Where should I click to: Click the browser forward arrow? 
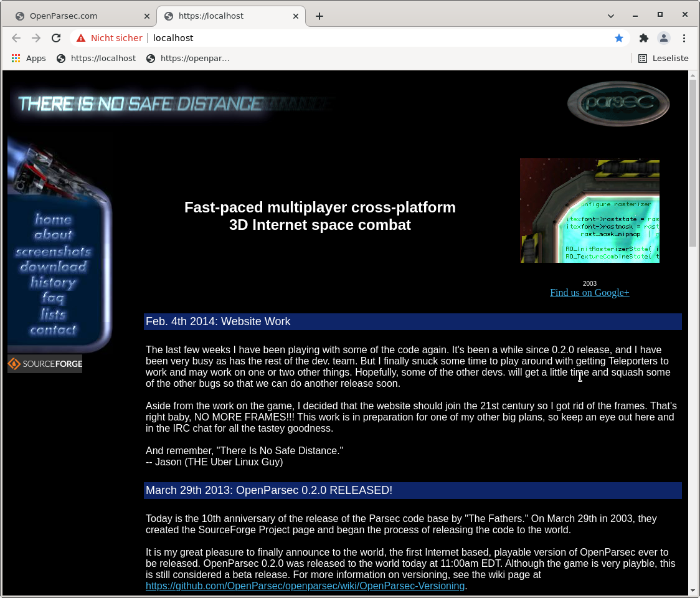pos(36,38)
